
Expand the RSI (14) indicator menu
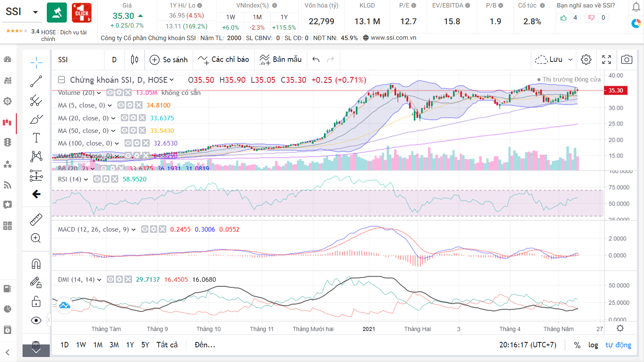click(86, 179)
